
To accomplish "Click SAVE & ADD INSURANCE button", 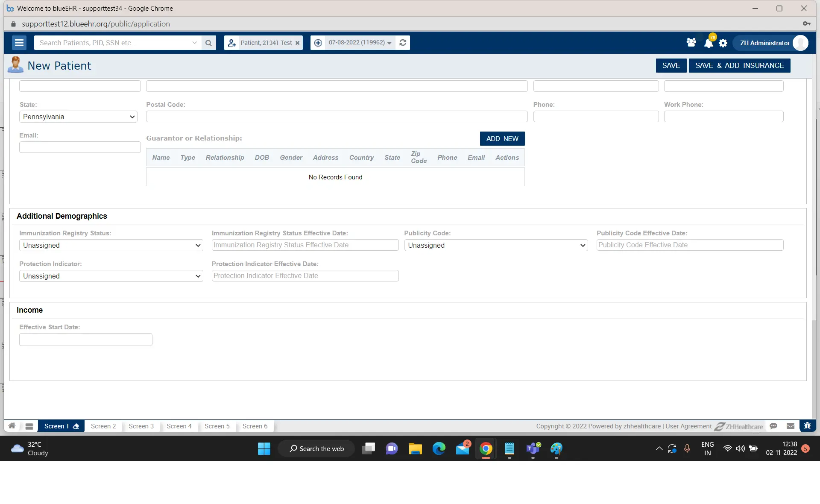I will tap(740, 65).
